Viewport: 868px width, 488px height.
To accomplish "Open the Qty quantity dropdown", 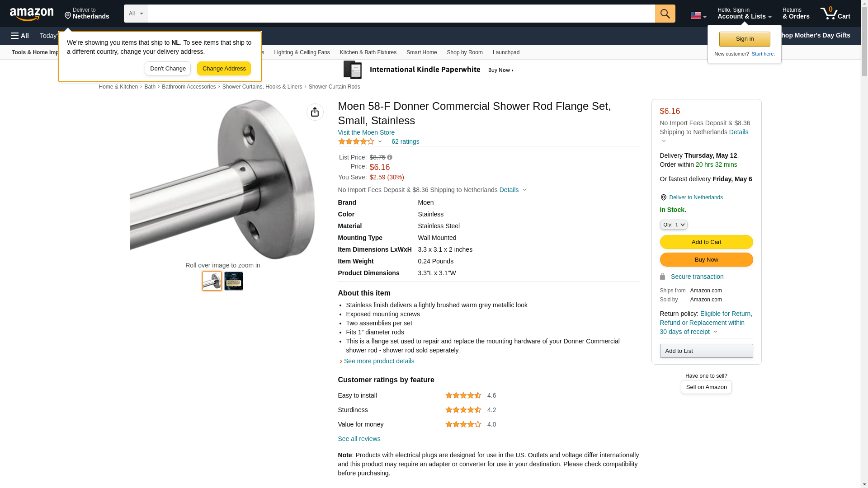I will point(673,225).
